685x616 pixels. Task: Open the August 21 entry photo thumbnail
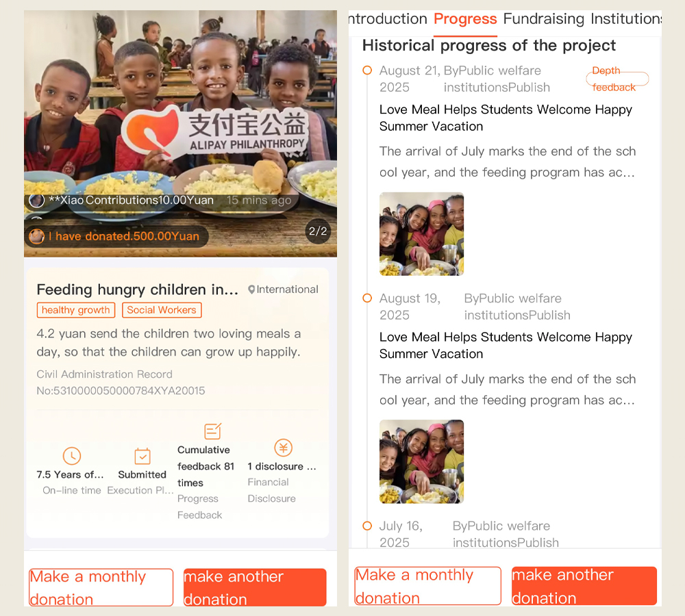[x=421, y=234]
